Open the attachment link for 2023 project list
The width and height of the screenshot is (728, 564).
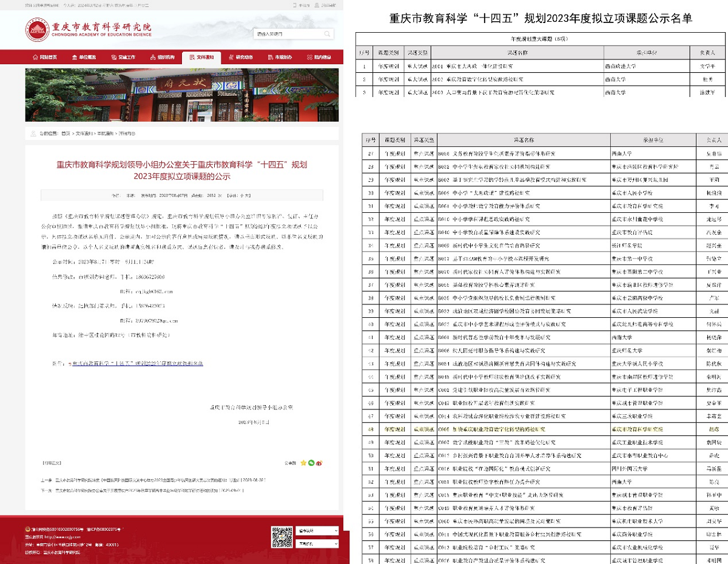point(137,363)
